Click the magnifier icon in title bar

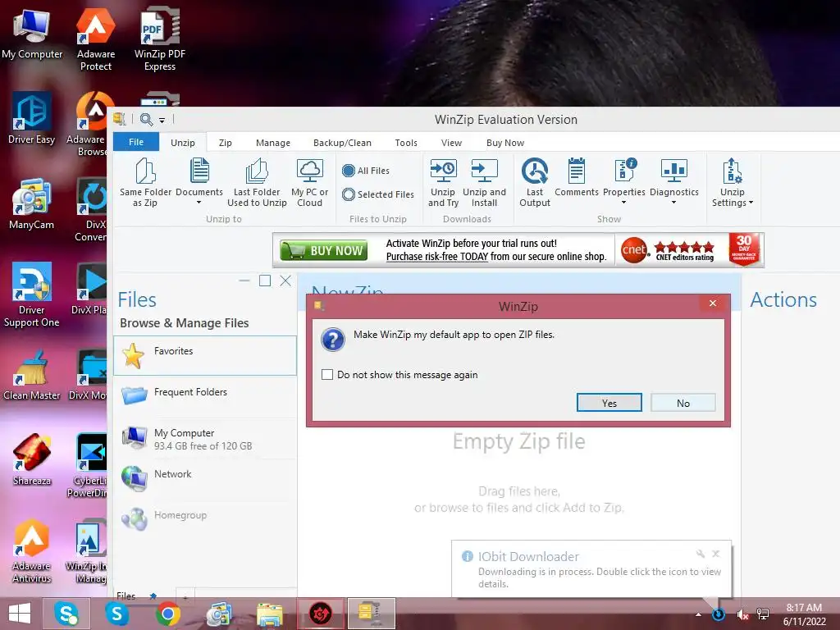point(146,120)
